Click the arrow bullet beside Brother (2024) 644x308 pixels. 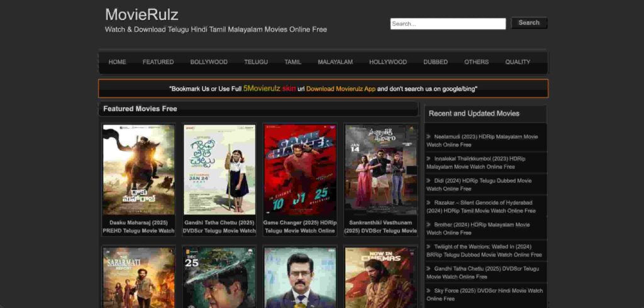click(x=428, y=224)
